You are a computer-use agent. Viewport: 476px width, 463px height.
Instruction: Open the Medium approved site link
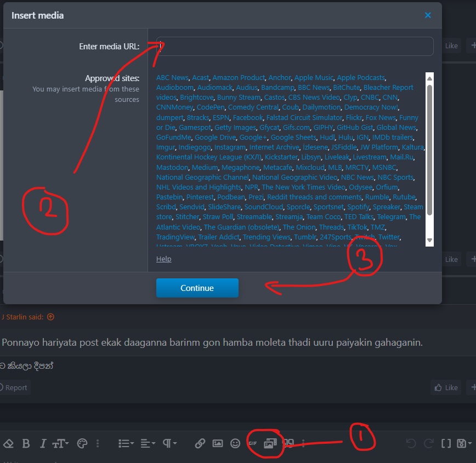pyautogui.click(x=205, y=168)
